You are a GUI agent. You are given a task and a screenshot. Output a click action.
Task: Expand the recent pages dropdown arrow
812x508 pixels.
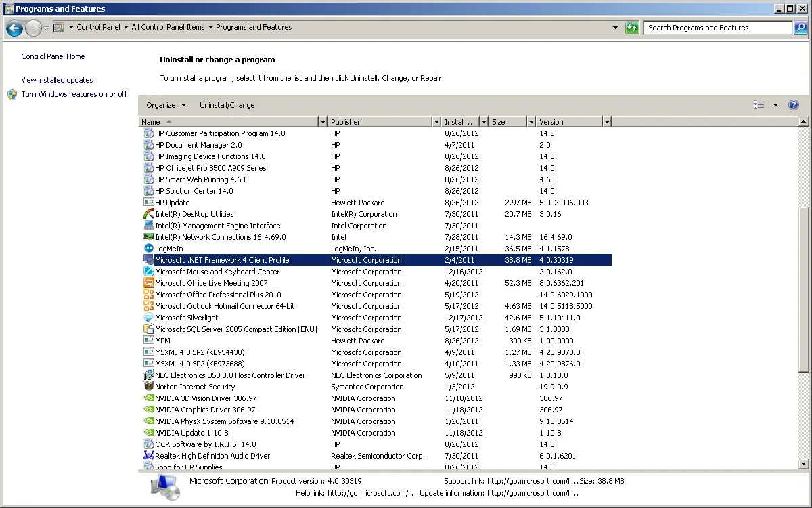pos(46,28)
